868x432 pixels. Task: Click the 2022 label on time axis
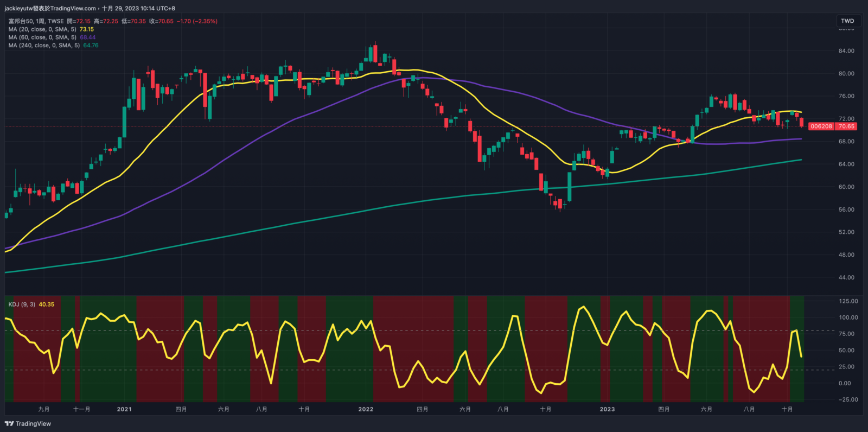click(366, 409)
